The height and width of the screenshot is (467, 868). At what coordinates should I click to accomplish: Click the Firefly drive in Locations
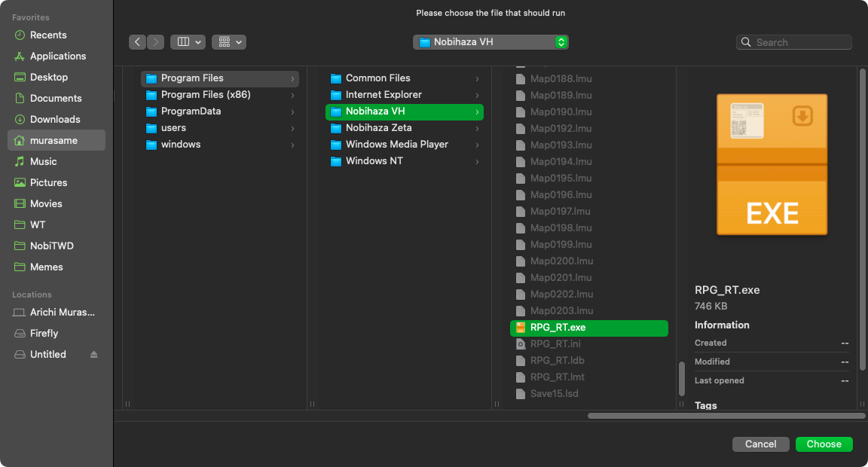tap(44, 334)
